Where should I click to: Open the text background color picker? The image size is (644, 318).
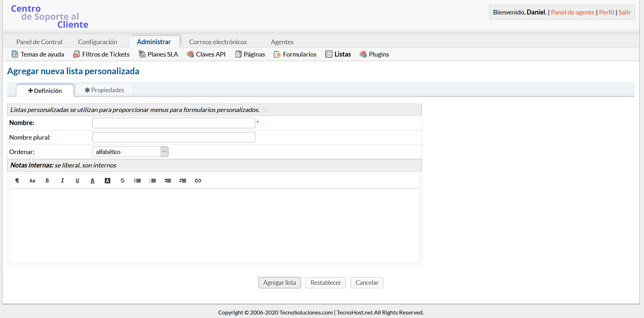pyautogui.click(x=107, y=181)
